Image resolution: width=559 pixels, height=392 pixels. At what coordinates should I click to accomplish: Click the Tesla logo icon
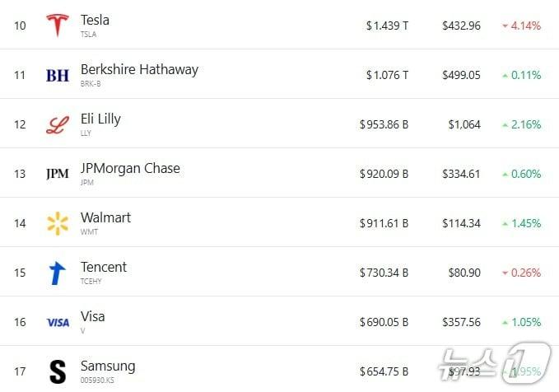pos(58,26)
